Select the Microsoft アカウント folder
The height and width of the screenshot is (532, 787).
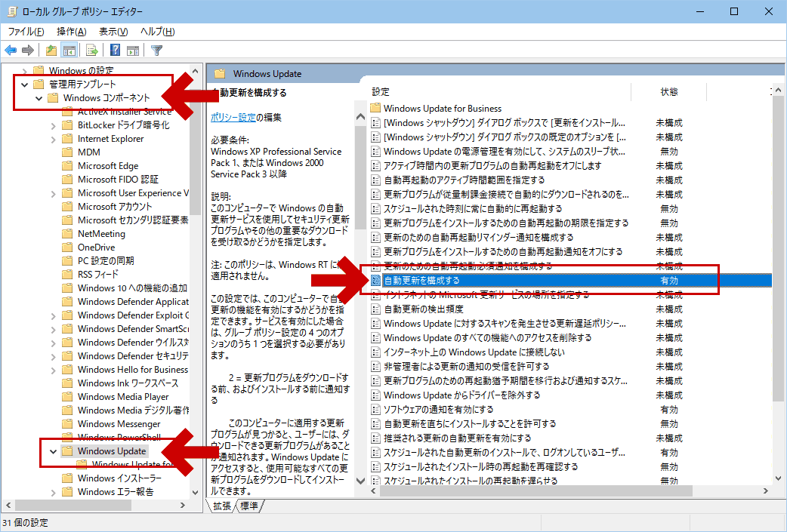[x=115, y=207]
